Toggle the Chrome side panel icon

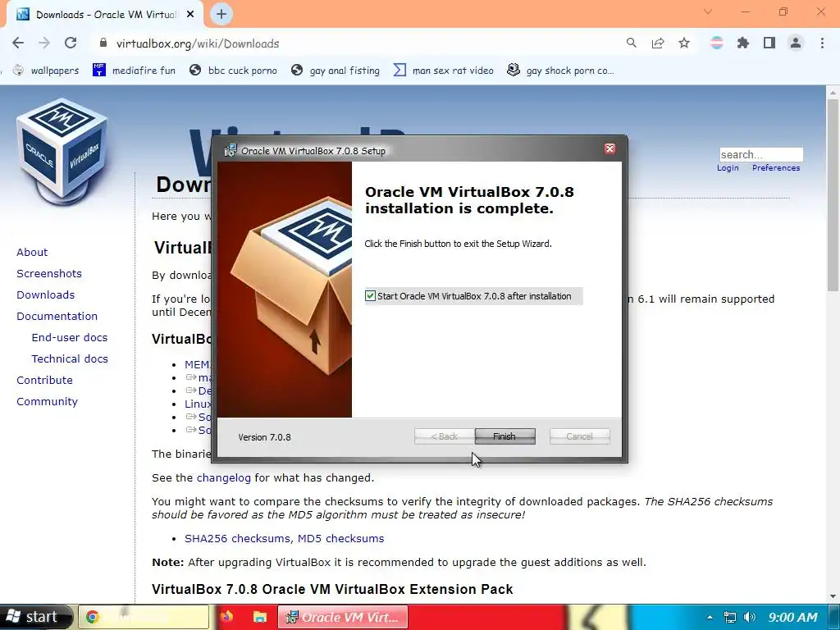pos(769,43)
